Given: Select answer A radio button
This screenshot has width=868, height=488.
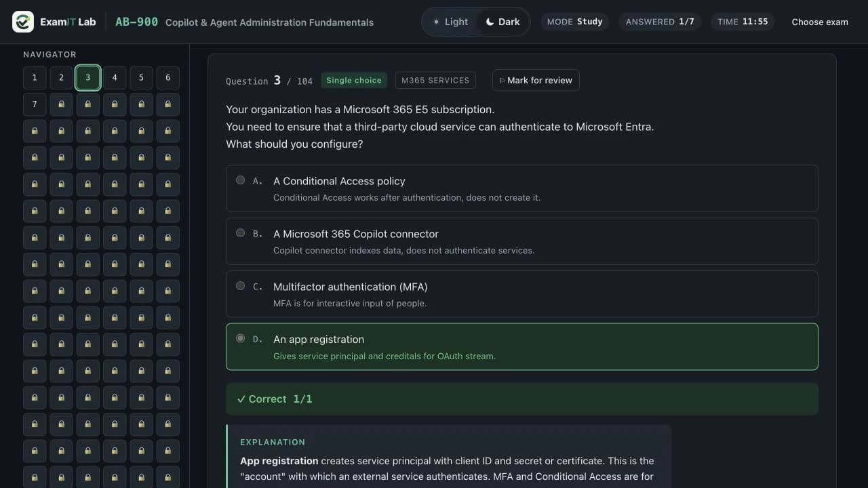Looking at the screenshot, I should pyautogui.click(x=240, y=180).
